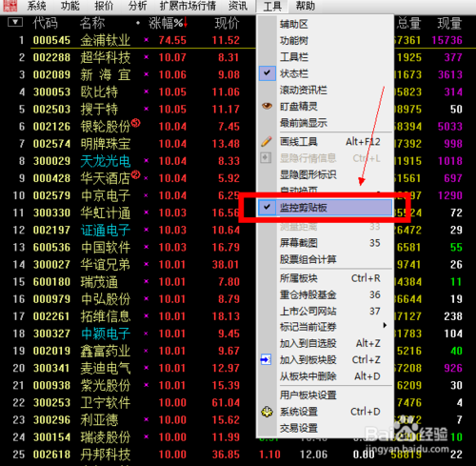476x466 pixels.
Task: Click the 现价 column header
Action: pos(227,23)
